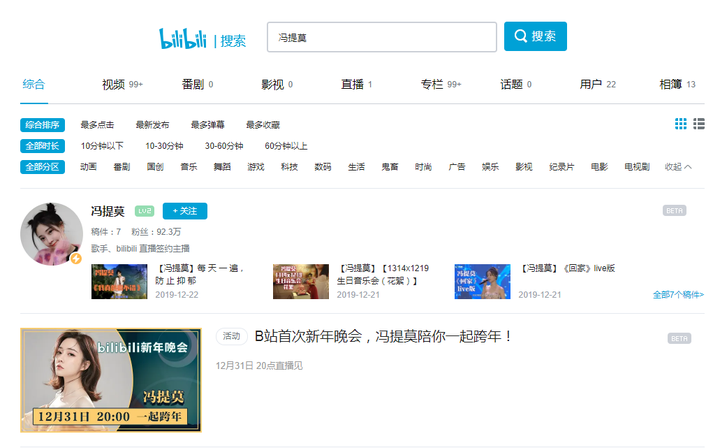Click BETA badge beside activity card
Image resolution: width=720 pixels, height=448 pixels.
679,339
